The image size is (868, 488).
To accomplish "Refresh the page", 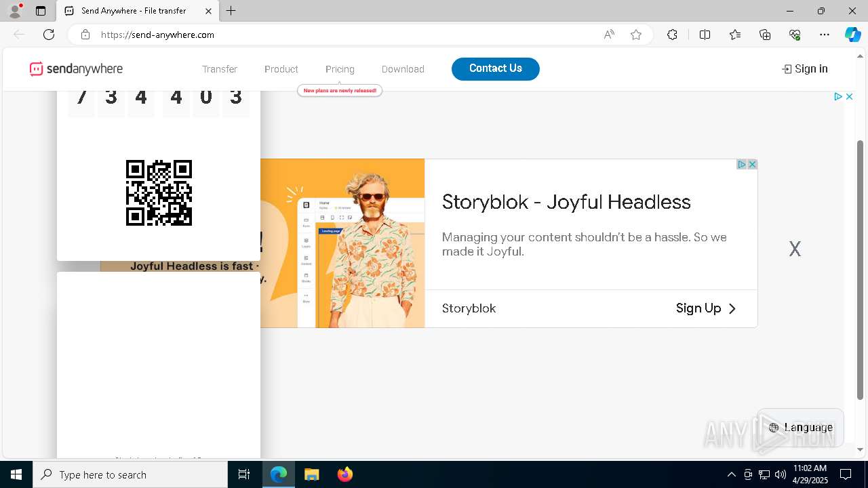I will pyautogui.click(x=49, y=35).
